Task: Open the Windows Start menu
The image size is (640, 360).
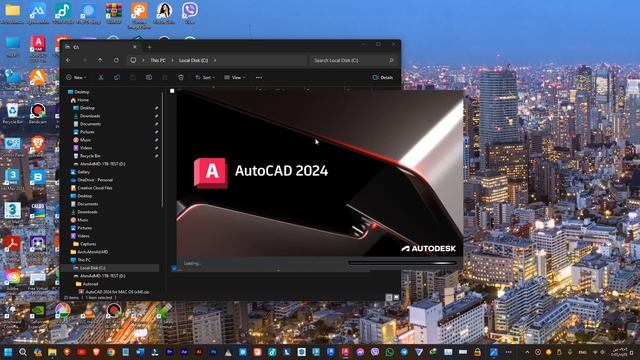Action: pos(8,352)
